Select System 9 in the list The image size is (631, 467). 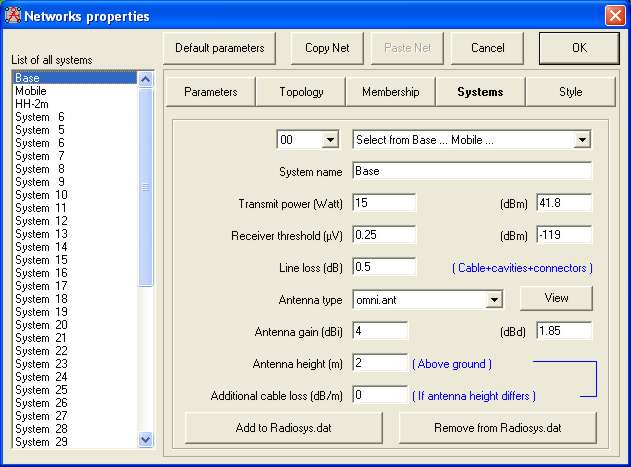tap(75, 182)
